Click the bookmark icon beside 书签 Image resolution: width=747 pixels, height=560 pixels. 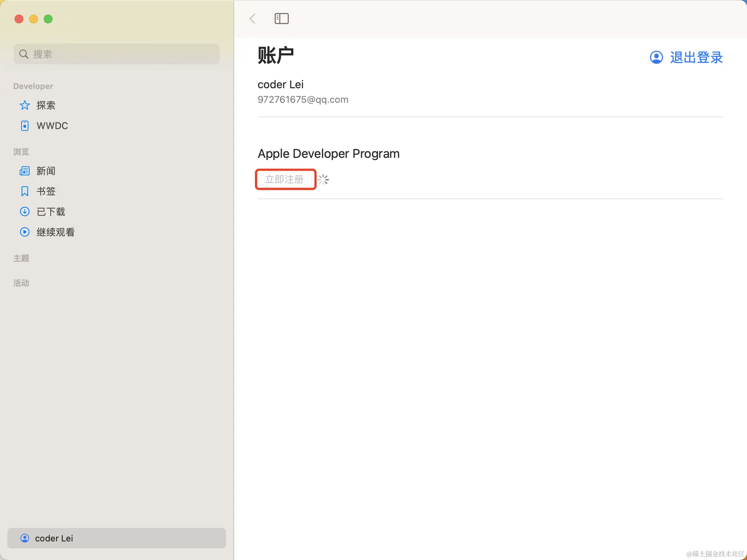pyautogui.click(x=24, y=191)
